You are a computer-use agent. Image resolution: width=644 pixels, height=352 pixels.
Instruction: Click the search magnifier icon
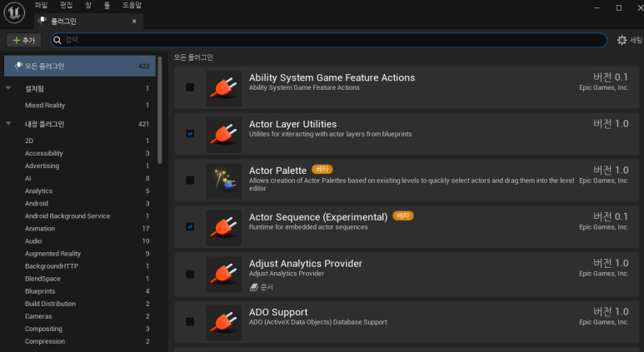(x=57, y=40)
